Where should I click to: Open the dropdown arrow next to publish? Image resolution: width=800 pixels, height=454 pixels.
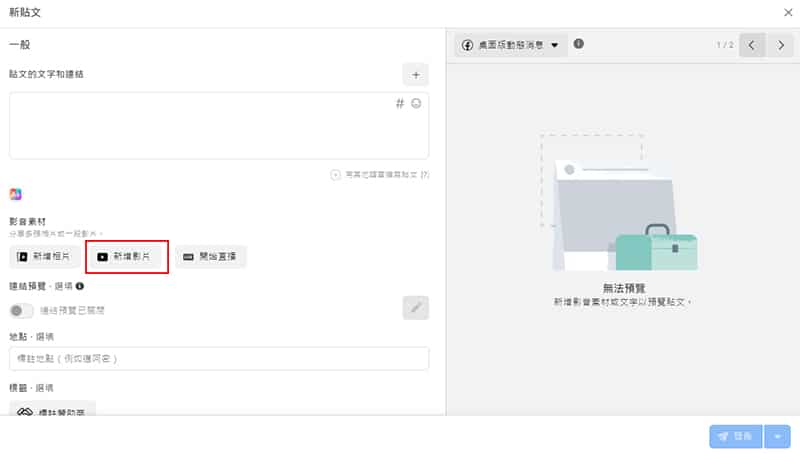pos(778,436)
